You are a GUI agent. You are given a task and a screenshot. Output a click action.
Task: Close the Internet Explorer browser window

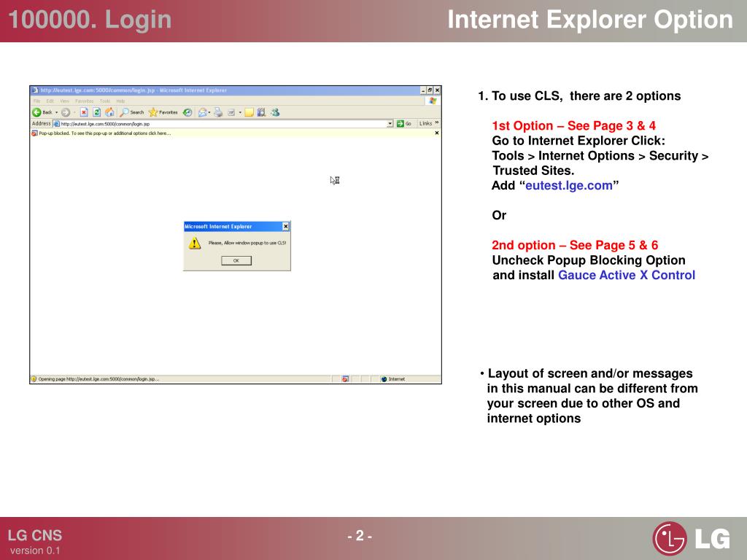point(438,90)
